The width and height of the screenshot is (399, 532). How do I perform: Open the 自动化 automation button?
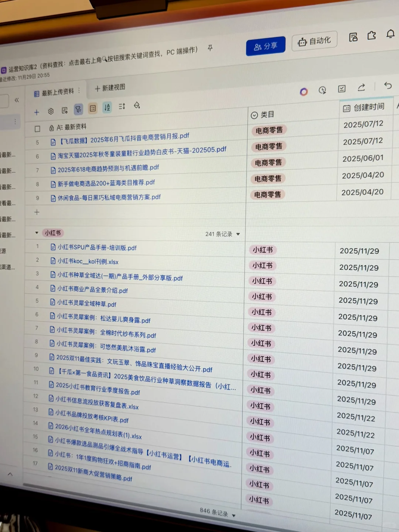tap(314, 41)
